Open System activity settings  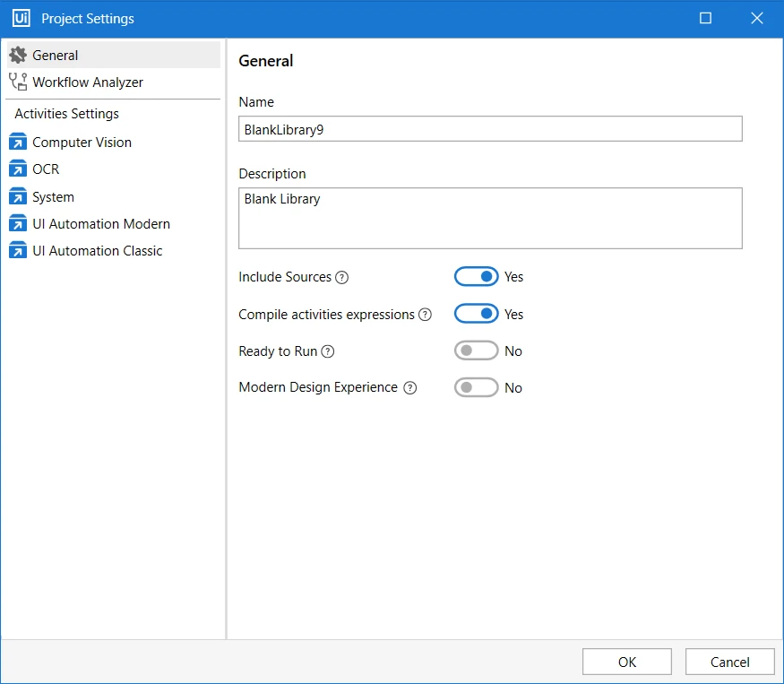(114, 196)
